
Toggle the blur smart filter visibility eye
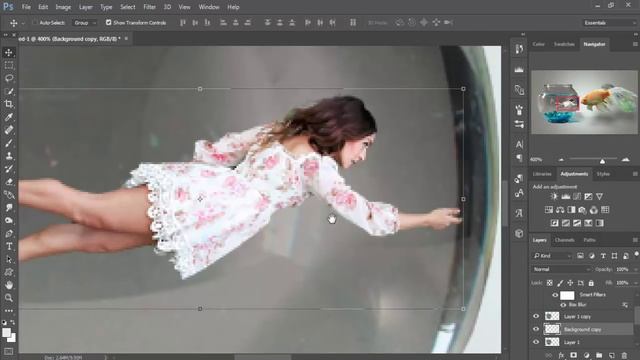pyautogui.click(x=563, y=305)
